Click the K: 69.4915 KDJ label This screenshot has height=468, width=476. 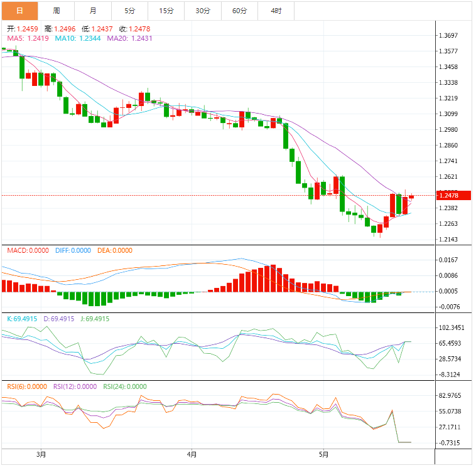[x=22, y=319]
